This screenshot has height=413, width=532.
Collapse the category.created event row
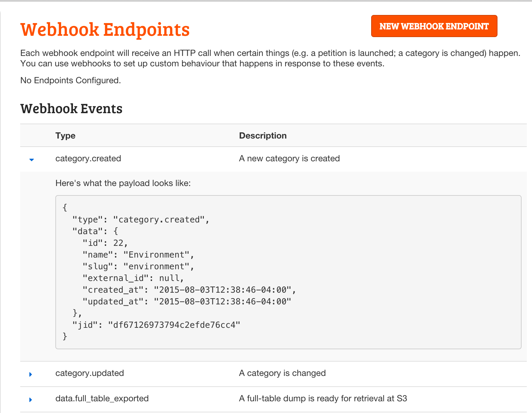[32, 160]
